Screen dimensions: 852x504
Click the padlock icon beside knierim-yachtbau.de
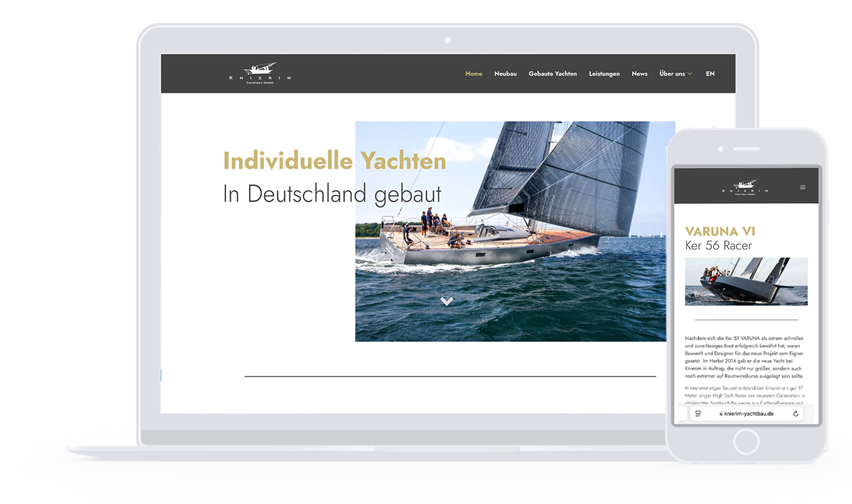pos(721,413)
